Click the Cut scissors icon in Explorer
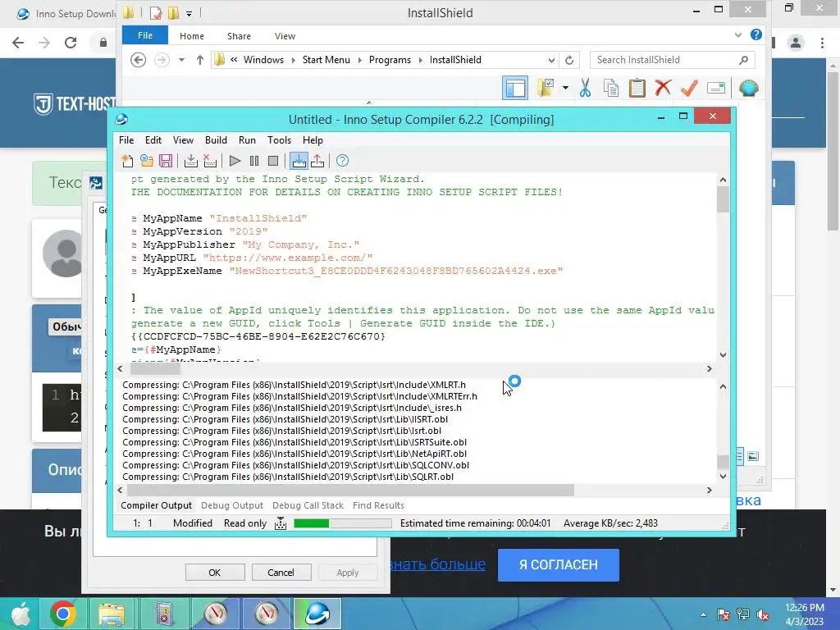The height and width of the screenshot is (630, 840). [585, 88]
